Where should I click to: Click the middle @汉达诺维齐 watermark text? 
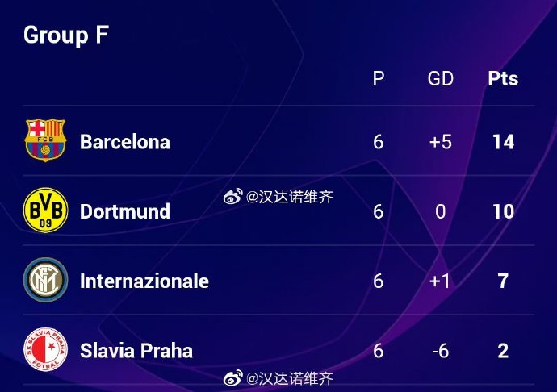pyautogui.click(x=290, y=197)
